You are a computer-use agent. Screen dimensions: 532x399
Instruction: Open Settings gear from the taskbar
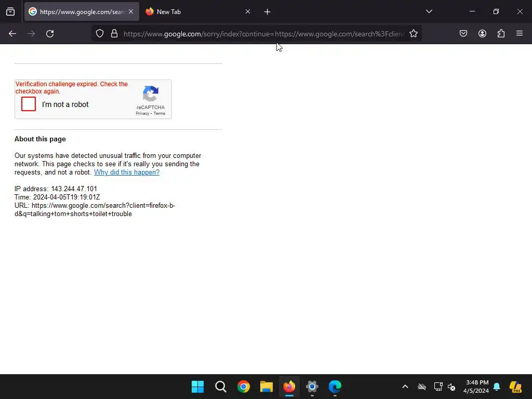click(x=312, y=387)
